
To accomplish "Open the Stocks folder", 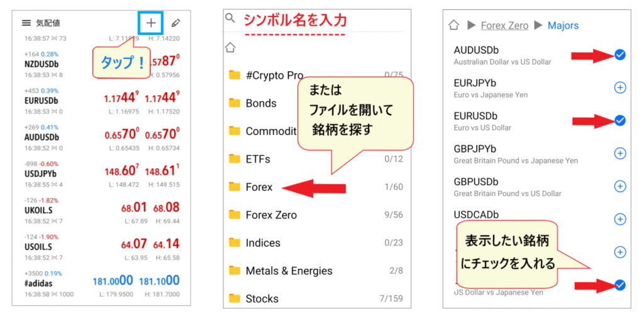I will pyautogui.click(x=262, y=298).
